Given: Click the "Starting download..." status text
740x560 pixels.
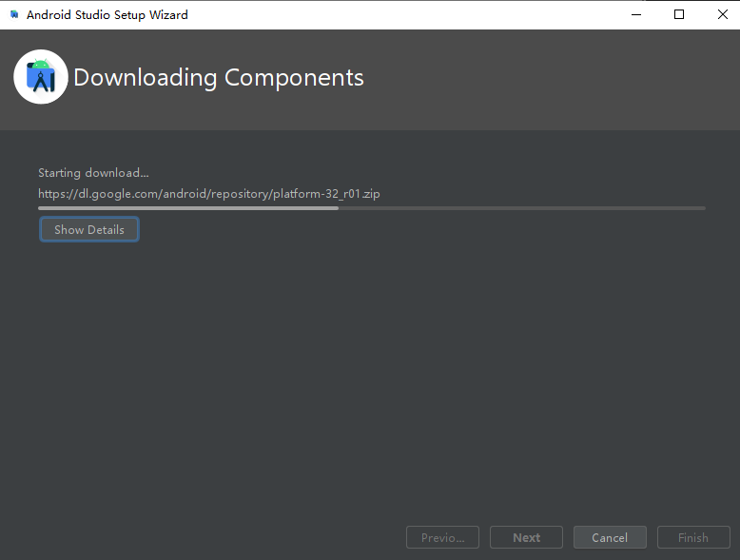Looking at the screenshot, I should pos(93,173).
